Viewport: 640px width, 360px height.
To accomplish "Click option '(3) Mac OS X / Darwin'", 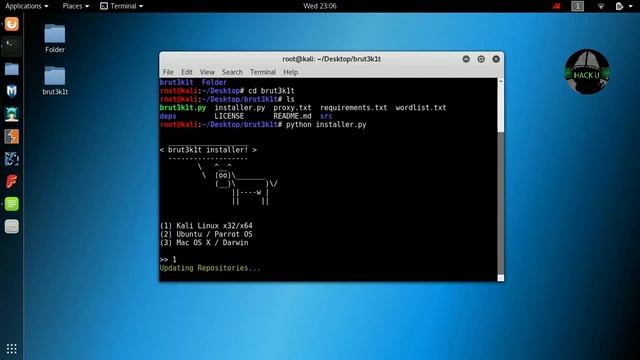I will click(x=204, y=242).
